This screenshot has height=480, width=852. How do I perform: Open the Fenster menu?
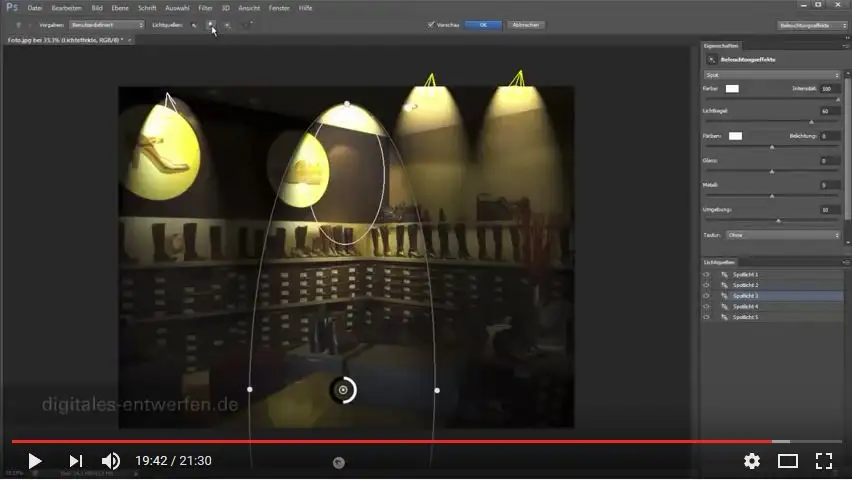coord(279,8)
